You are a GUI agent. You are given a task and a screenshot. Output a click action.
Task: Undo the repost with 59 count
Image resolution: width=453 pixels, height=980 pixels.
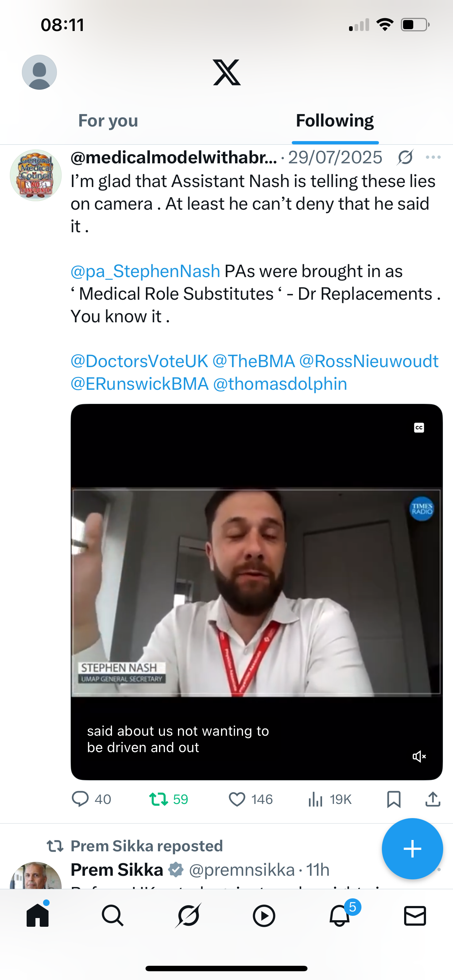pos(169,799)
